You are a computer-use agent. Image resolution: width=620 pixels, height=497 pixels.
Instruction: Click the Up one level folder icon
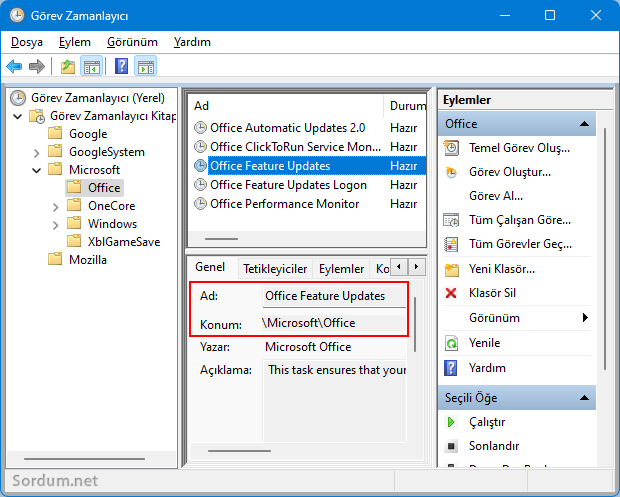click(x=68, y=66)
